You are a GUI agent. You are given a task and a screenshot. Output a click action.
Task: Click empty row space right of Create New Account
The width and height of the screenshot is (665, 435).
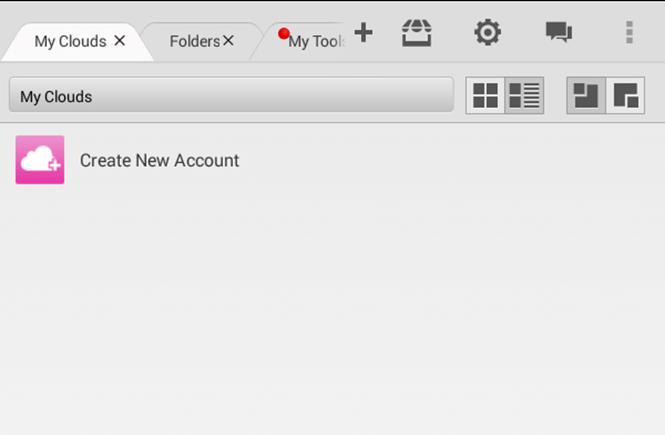coord(450,160)
